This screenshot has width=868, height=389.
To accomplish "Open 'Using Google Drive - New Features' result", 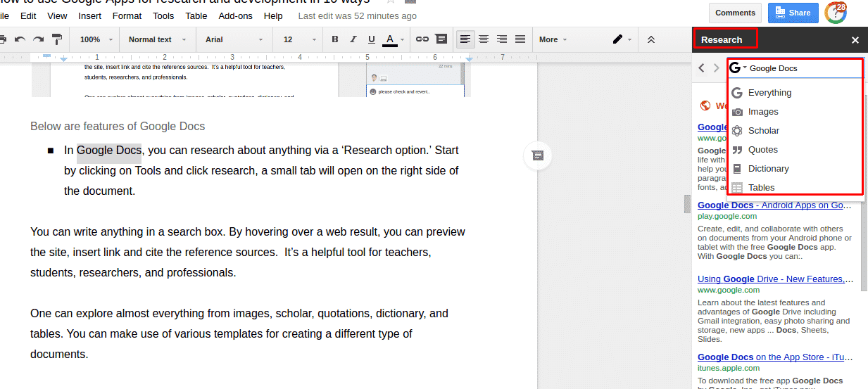I will tap(774, 279).
